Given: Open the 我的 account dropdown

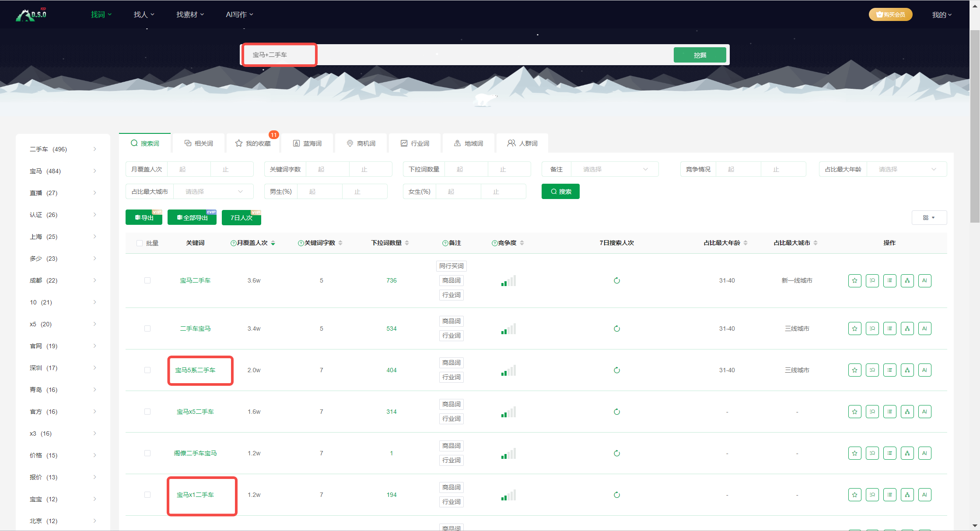Looking at the screenshot, I should (x=942, y=15).
